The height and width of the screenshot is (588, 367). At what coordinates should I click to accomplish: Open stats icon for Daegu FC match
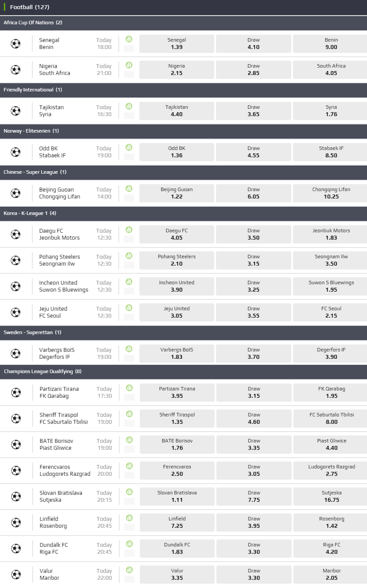(129, 230)
